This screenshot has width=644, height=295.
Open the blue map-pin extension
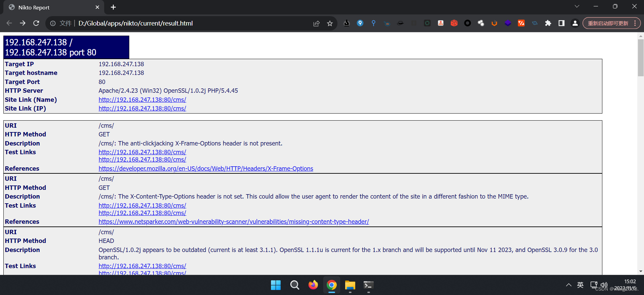(x=360, y=23)
